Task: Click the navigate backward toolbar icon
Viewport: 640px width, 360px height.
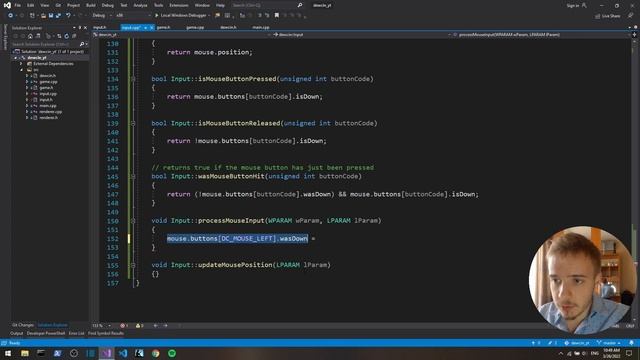Action: (x=10, y=16)
